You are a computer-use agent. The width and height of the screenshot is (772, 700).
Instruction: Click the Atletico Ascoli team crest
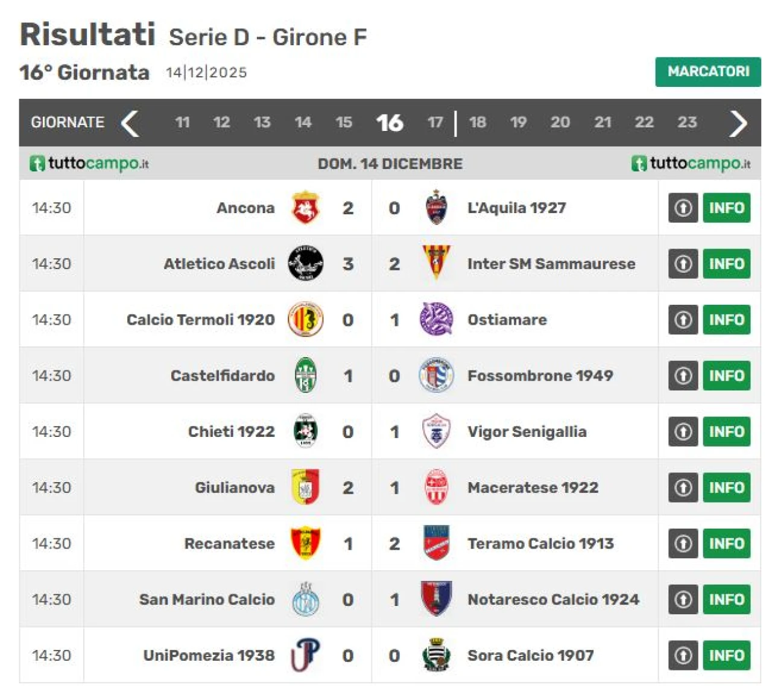[305, 264]
